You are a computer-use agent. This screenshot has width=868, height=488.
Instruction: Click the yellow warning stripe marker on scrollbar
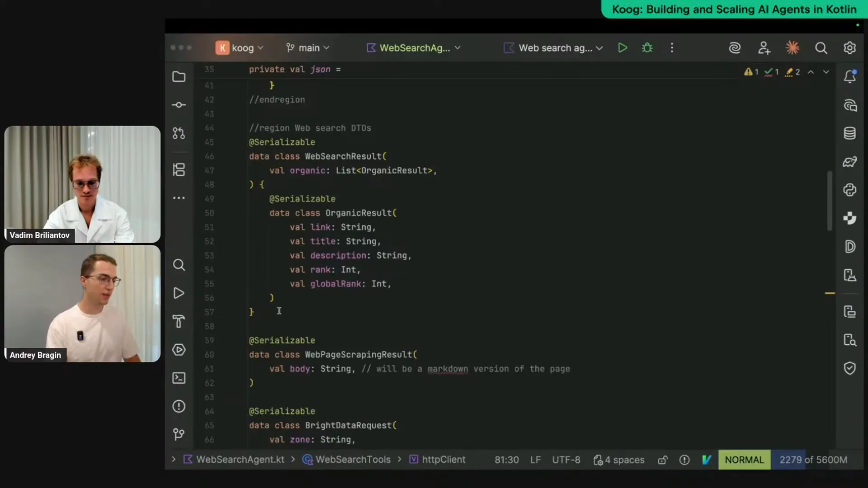[830, 293]
